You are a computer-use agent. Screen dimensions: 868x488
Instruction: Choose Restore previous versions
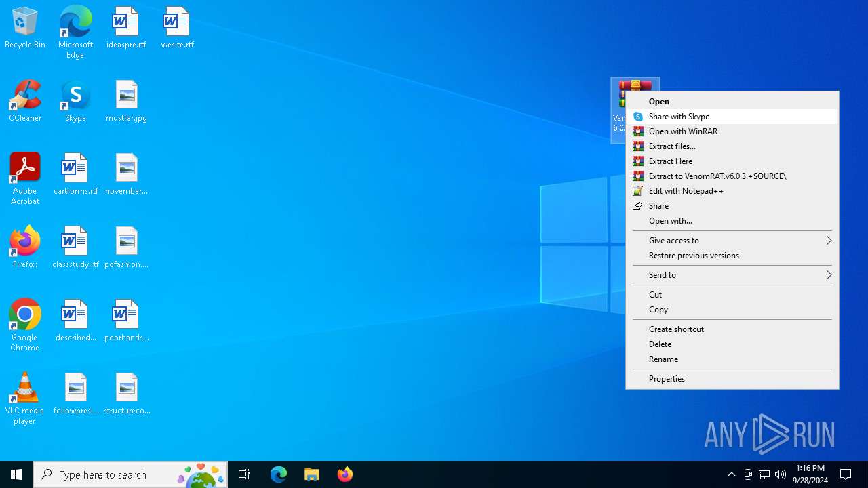732,256
